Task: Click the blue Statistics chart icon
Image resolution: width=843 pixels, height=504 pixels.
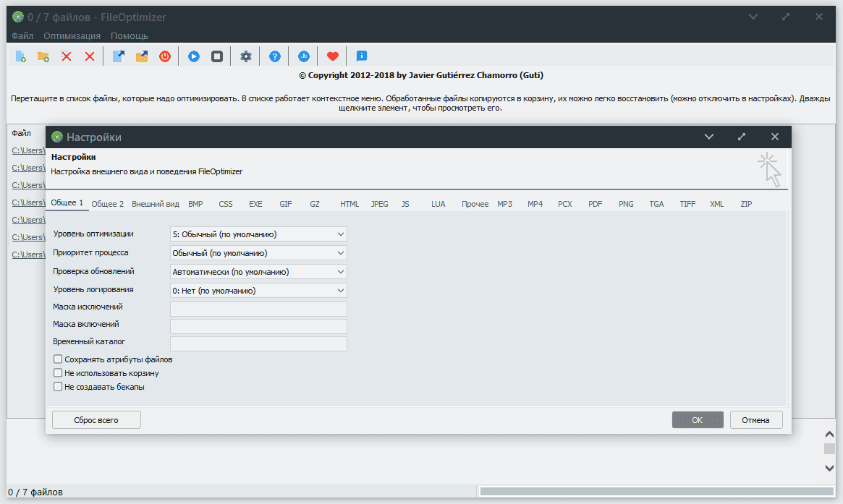Action: tap(304, 56)
